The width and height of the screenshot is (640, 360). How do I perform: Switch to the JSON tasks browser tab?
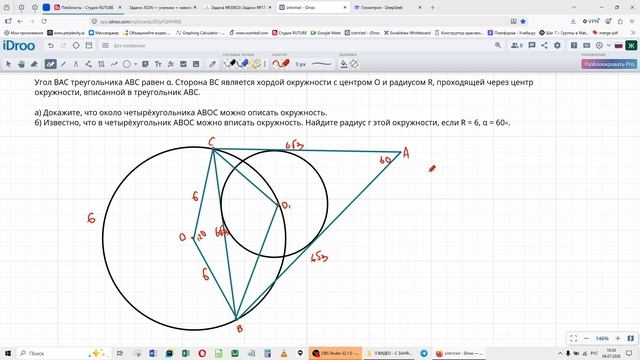(x=162, y=7)
